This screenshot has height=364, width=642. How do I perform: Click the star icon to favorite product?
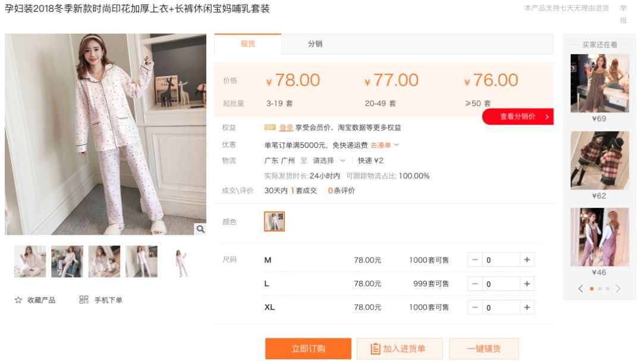(18, 300)
